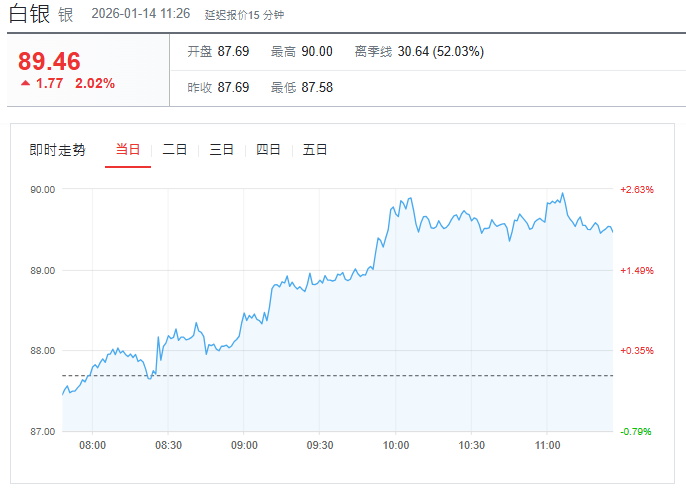Click the 10:00 time axis marker
Viewport: 686px width, 488px height.
(396, 445)
